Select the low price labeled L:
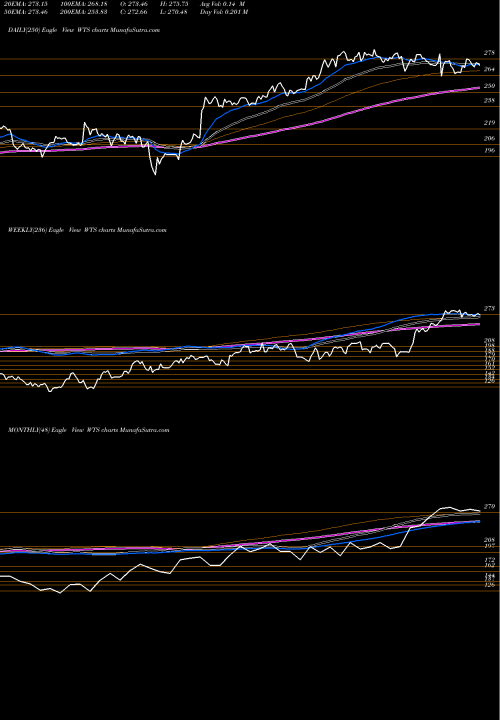The image size is (500, 720). coord(174,12)
